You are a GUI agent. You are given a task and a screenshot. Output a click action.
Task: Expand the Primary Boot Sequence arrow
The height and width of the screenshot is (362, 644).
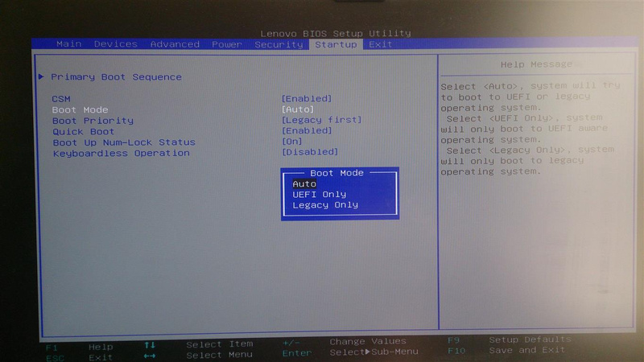tap(41, 76)
